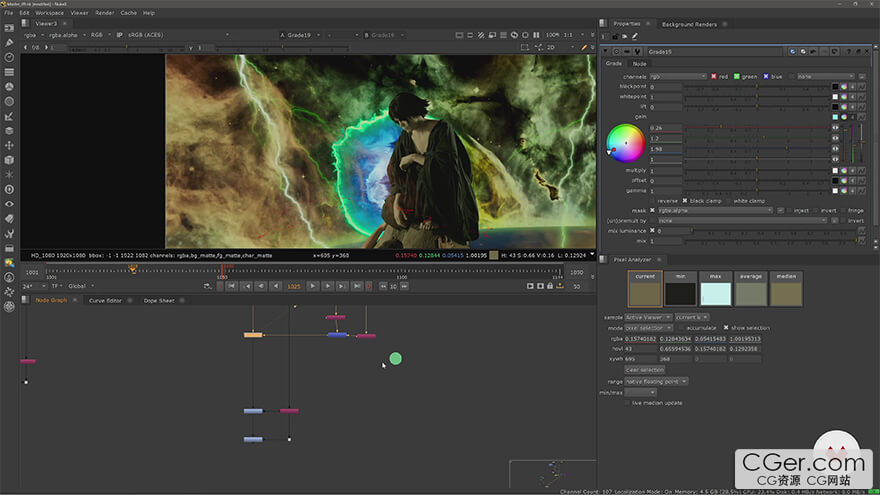Click the 3D nodes cube icon in toolbar
880x495 pixels.
(9, 159)
